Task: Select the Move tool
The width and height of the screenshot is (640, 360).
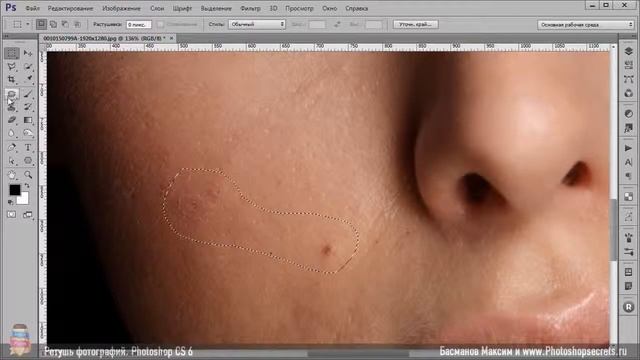Action: point(28,53)
